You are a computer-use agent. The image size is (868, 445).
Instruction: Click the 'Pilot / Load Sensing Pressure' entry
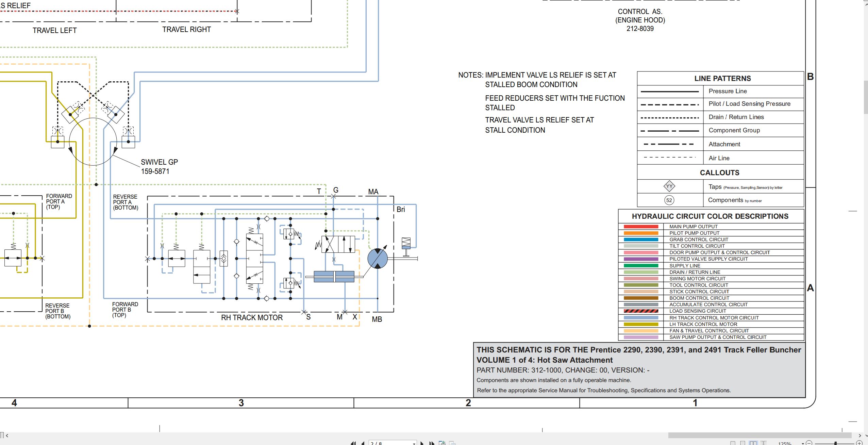click(x=749, y=104)
